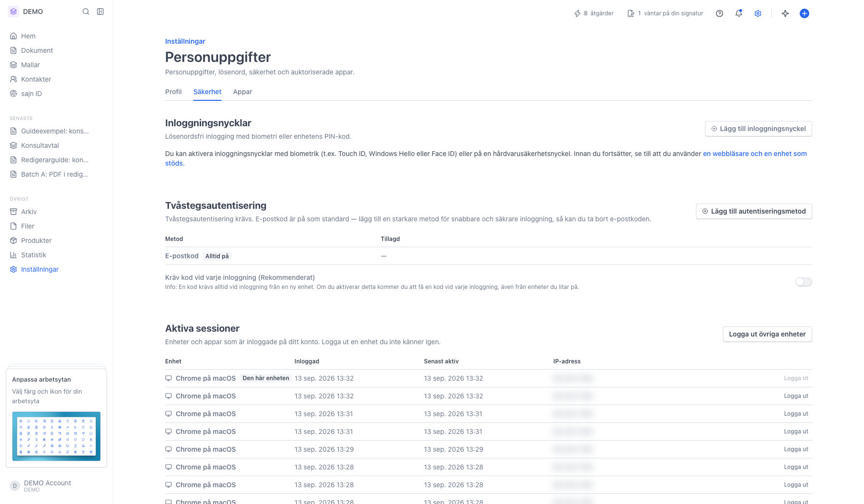Viewport: 864px width, 504px height.
Task: Click the sparkle AI assistant icon
Action: pyautogui.click(x=785, y=13)
